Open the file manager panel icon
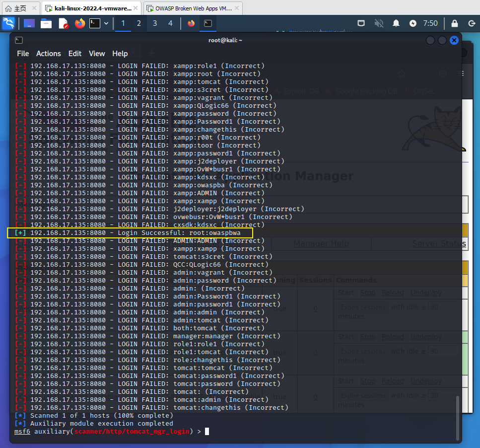Screen dimensions: 480x448 [46, 23]
